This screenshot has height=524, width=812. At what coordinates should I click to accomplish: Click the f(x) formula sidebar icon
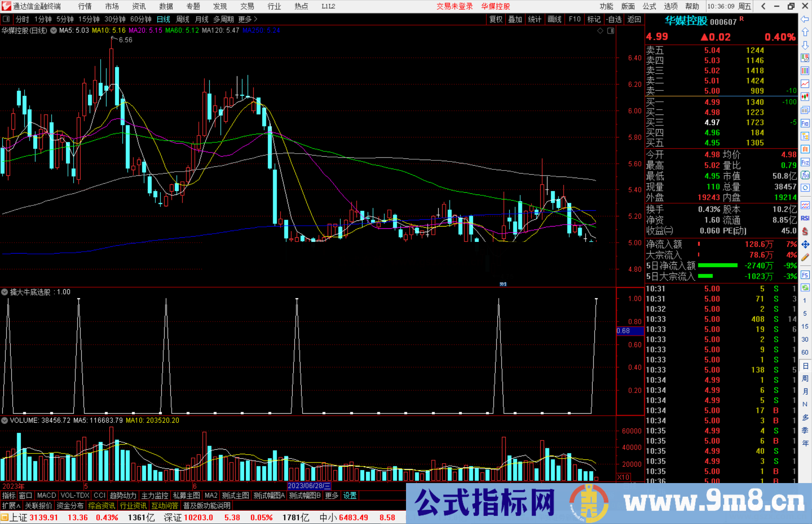(805, 175)
